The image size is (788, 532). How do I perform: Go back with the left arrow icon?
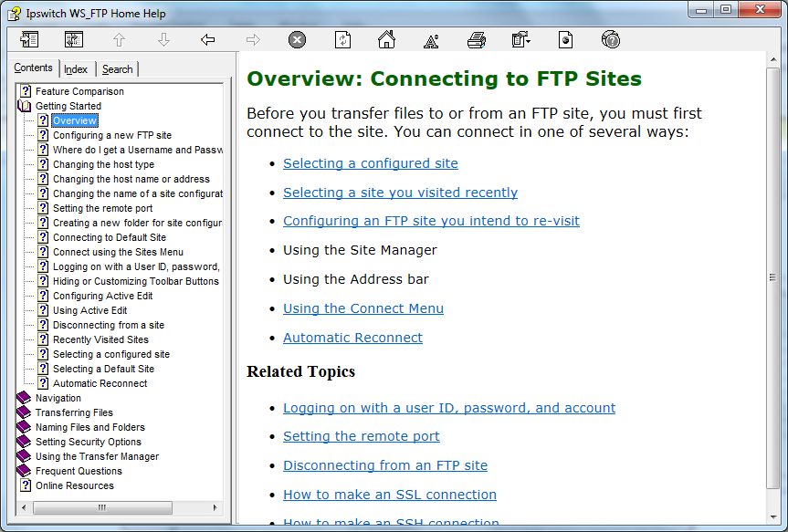(x=207, y=39)
